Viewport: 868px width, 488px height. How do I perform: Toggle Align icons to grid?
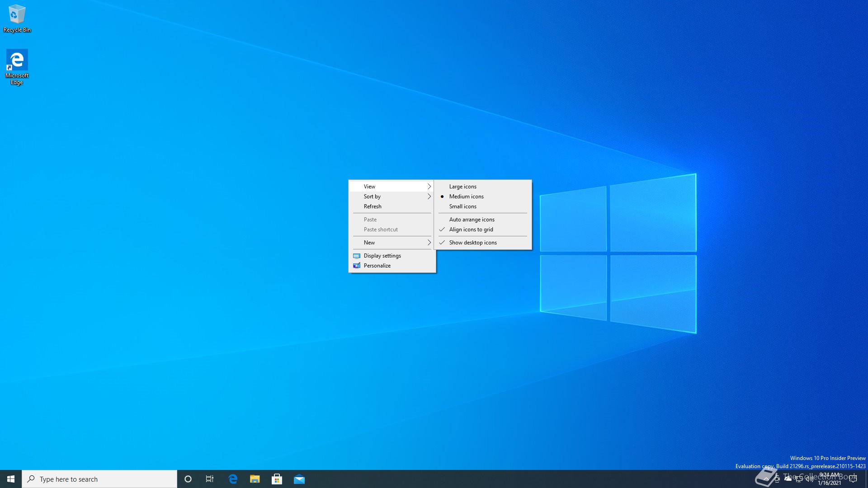coord(483,230)
